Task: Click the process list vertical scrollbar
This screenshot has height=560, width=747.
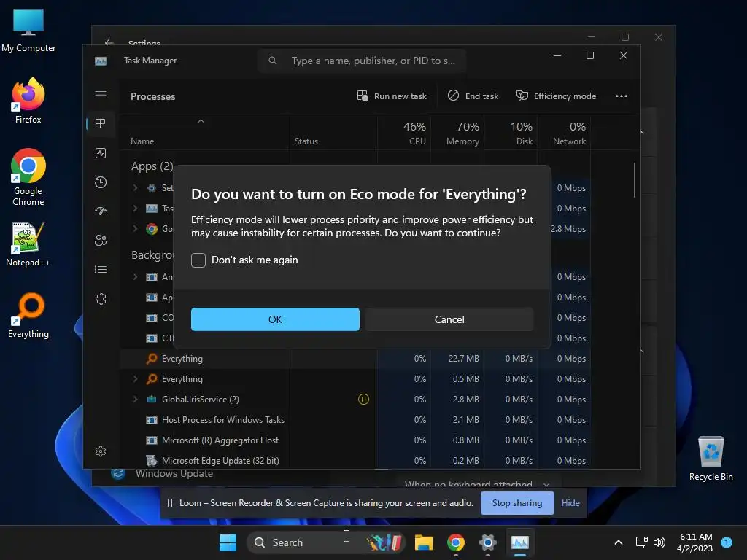Action: 635,180
